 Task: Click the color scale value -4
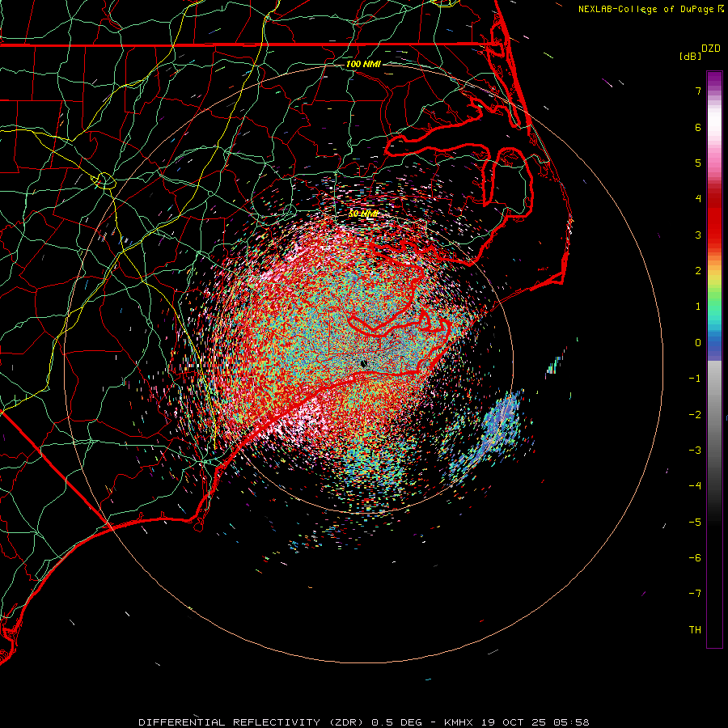click(695, 486)
